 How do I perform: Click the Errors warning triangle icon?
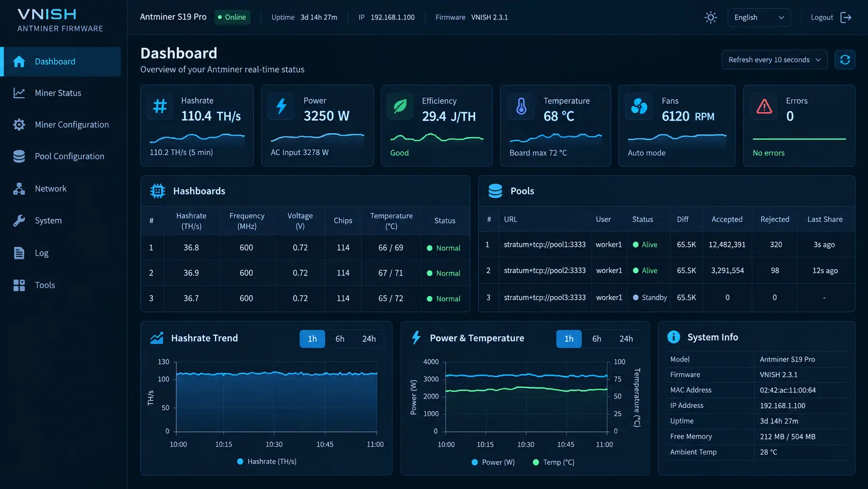764,107
